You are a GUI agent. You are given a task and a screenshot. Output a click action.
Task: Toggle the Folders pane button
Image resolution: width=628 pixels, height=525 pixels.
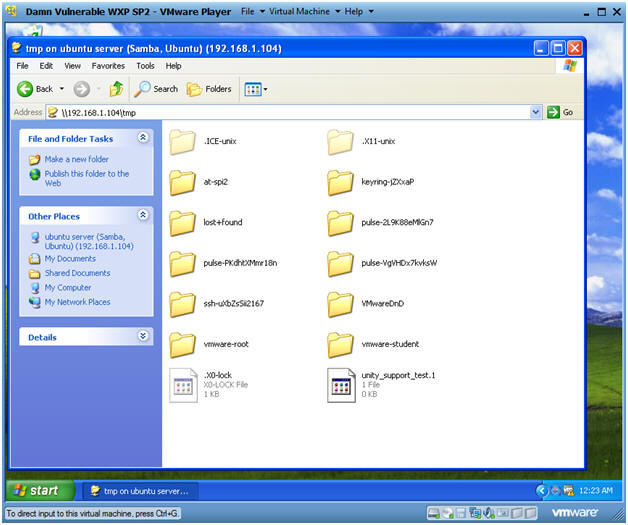[x=209, y=89]
